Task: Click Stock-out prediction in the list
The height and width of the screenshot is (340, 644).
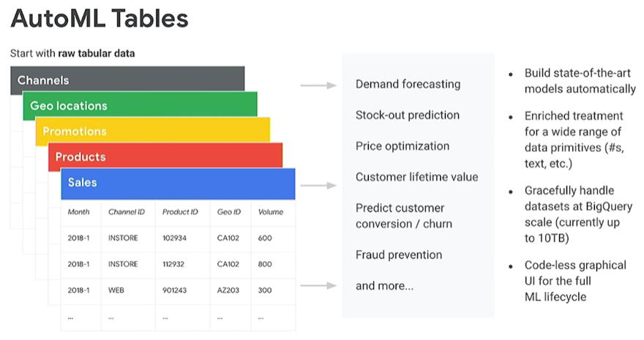Action: 408,116
